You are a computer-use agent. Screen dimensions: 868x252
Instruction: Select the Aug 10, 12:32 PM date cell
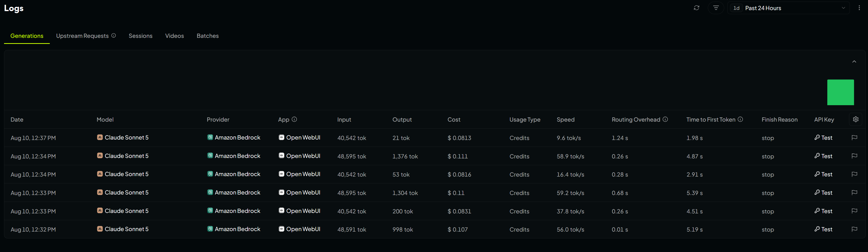pyautogui.click(x=33, y=230)
